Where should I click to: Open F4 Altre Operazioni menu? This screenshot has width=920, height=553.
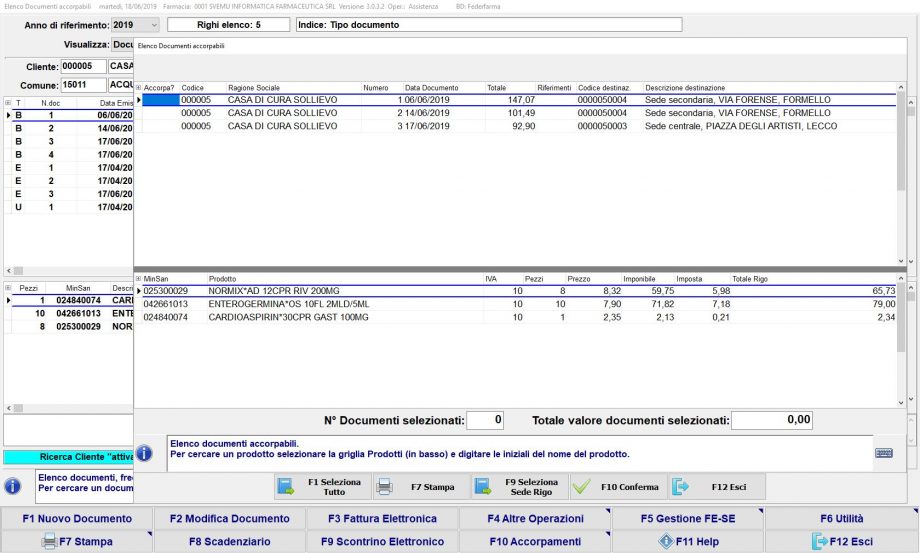[535, 519]
